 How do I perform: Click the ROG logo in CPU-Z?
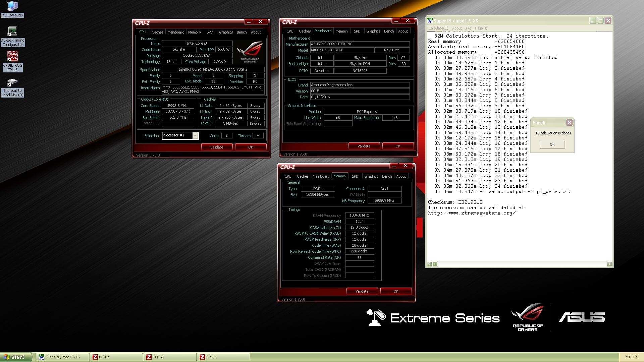[250, 52]
